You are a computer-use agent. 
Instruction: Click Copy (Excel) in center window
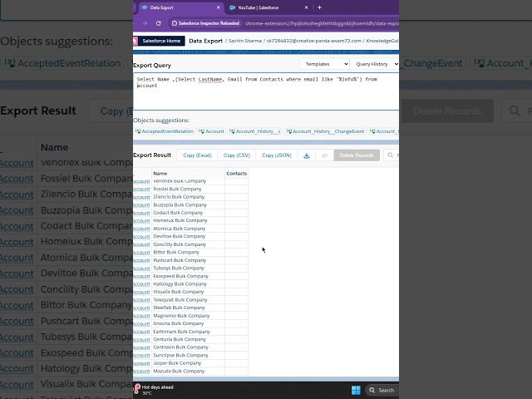(197, 155)
